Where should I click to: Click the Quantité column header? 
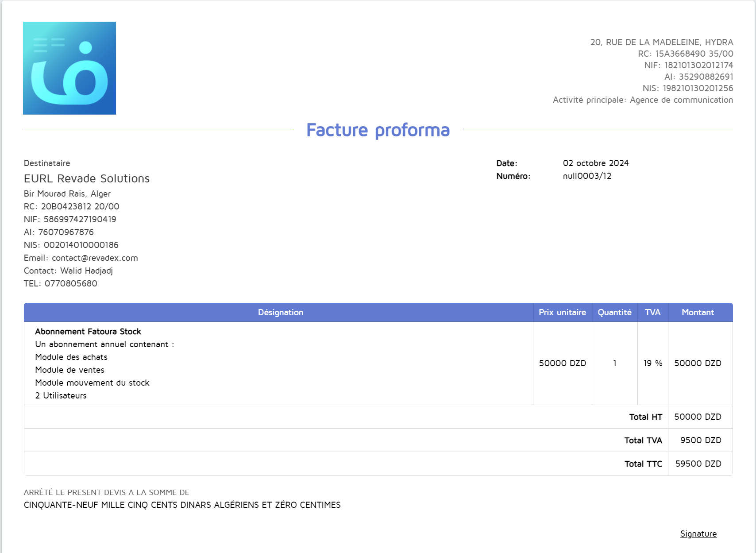614,312
